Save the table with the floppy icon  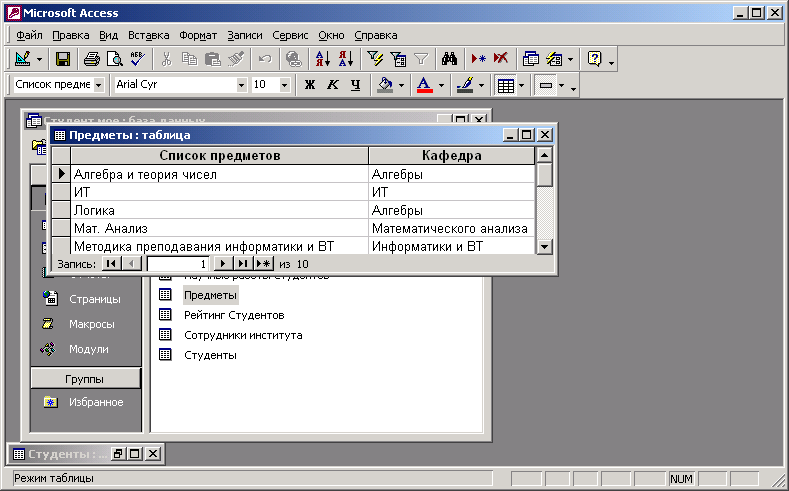[x=63, y=59]
